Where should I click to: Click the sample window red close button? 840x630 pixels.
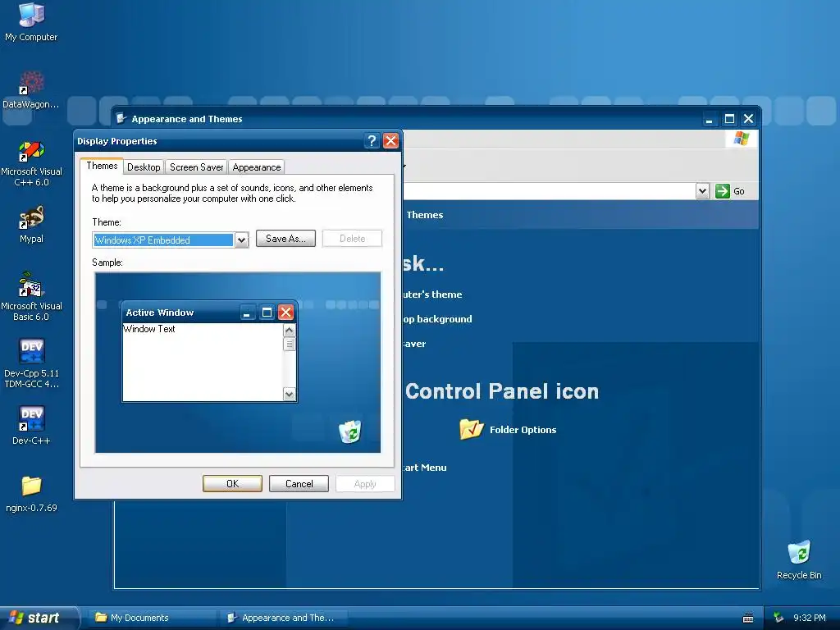(285, 313)
